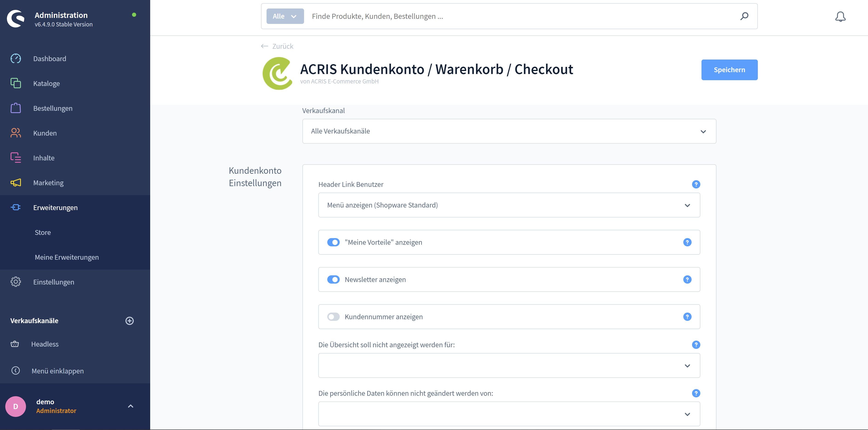The width and height of the screenshot is (868, 430).
Task: Show help for Übersicht nicht angezeigt
Action: pos(696,345)
